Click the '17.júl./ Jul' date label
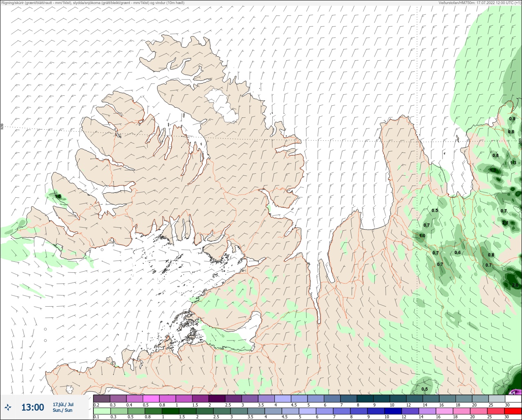The image size is (522, 420). tap(63, 405)
